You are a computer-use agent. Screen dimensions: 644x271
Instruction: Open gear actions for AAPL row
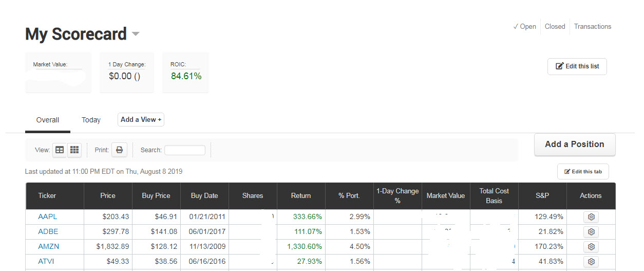coord(591,217)
